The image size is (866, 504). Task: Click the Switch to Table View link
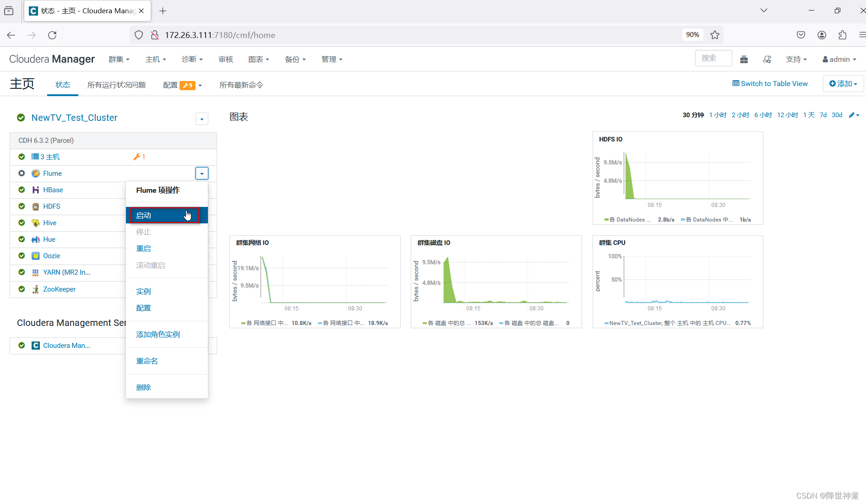(x=770, y=84)
